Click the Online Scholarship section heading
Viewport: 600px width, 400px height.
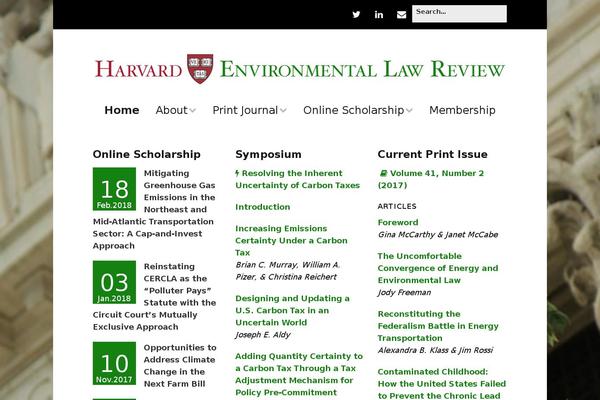pyautogui.click(x=147, y=154)
